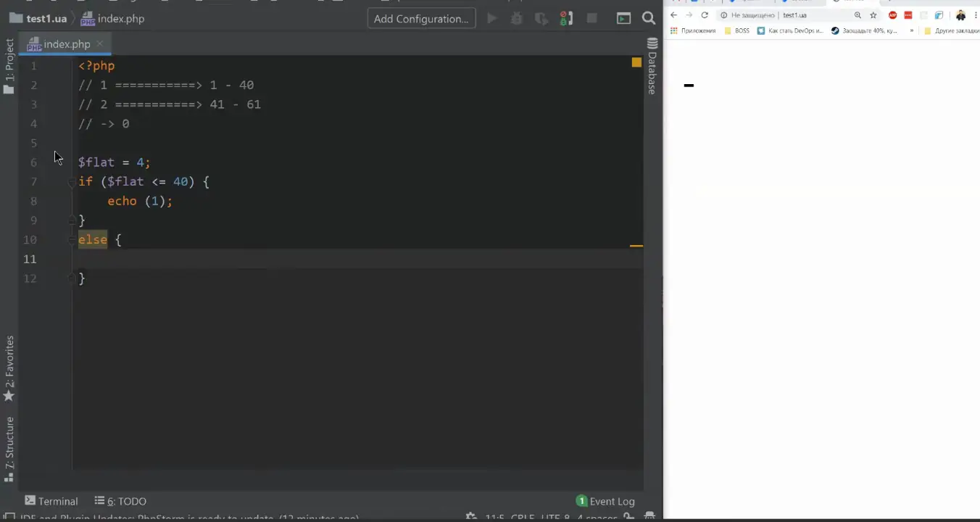
Task: Click the blue extension icon left of the avatar
Action: (x=939, y=15)
